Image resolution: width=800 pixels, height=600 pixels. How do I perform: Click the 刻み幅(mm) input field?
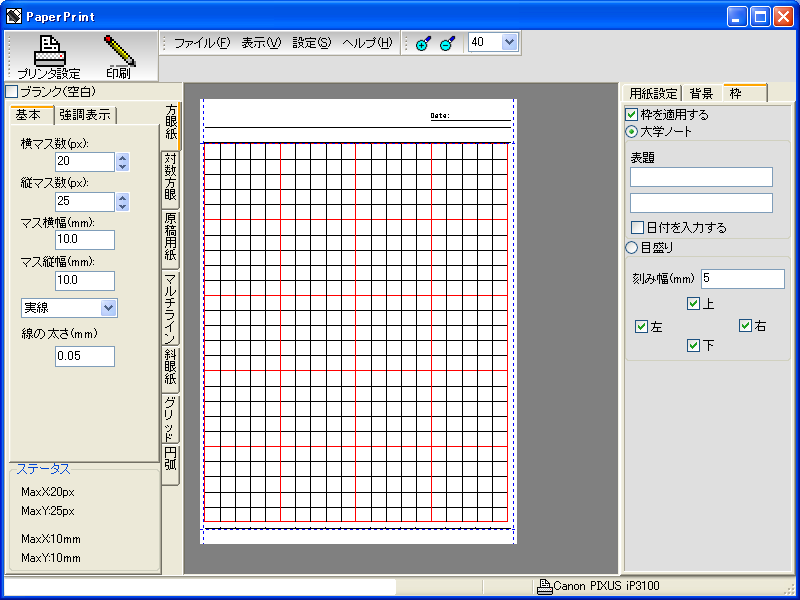[x=742, y=278]
